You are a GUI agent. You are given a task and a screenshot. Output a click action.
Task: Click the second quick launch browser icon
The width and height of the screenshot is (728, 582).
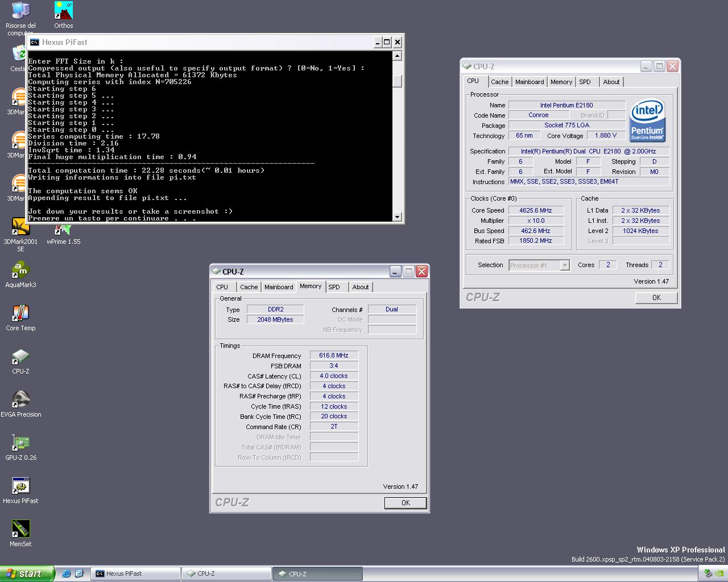(x=79, y=573)
